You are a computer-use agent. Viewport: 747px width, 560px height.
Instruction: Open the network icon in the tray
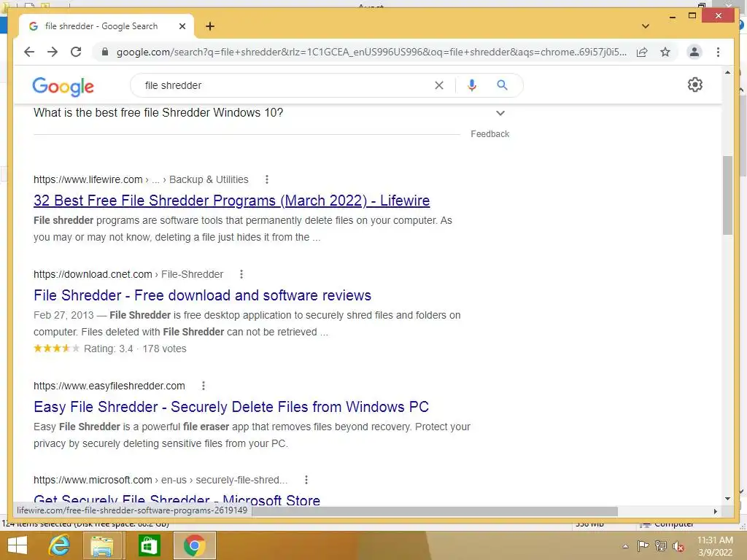click(x=661, y=545)
